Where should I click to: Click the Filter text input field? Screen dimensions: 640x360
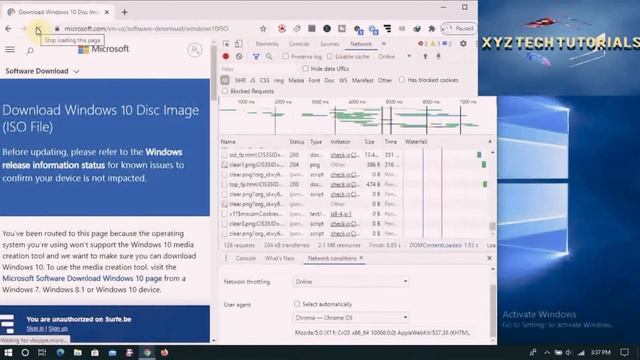[x=259, y=69]
